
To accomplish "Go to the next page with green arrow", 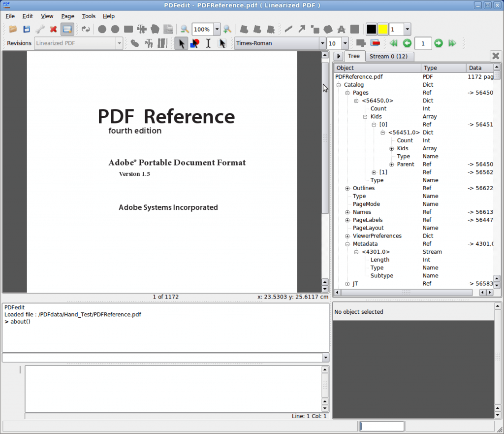I will [438, 43].
